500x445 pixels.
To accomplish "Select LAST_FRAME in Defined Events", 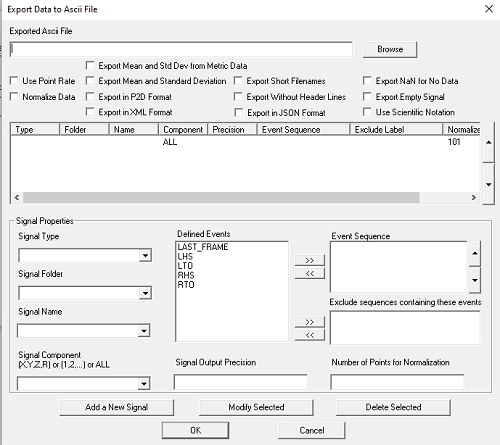I will pos(203,247).
